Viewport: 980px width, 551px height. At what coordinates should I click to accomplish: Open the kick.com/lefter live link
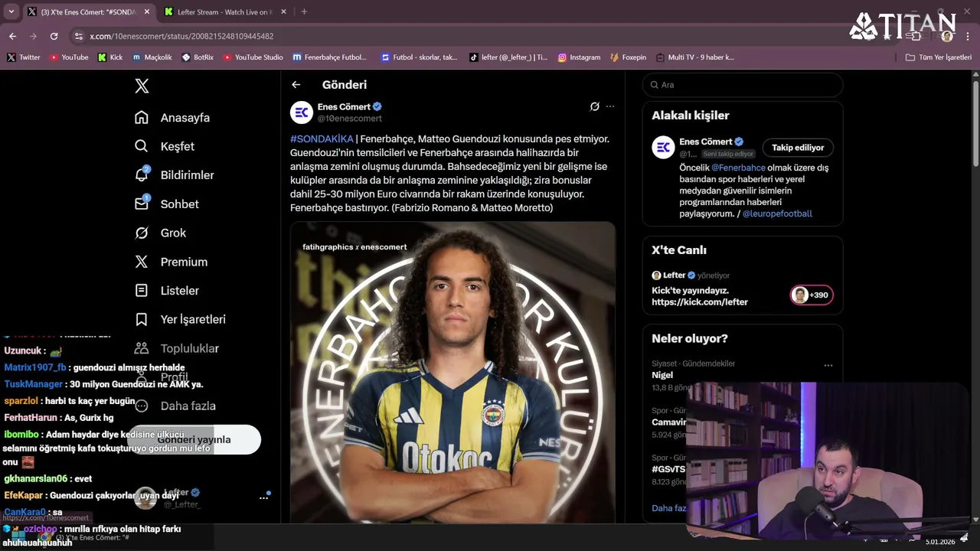700,302
